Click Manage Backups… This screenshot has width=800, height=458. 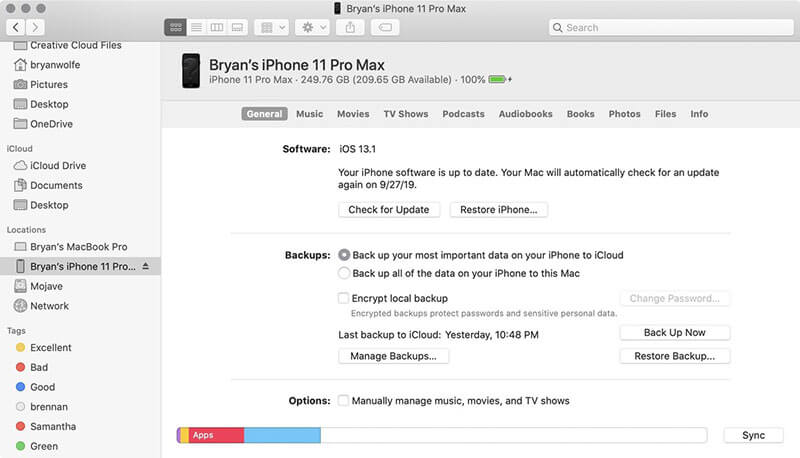point(393,356)
